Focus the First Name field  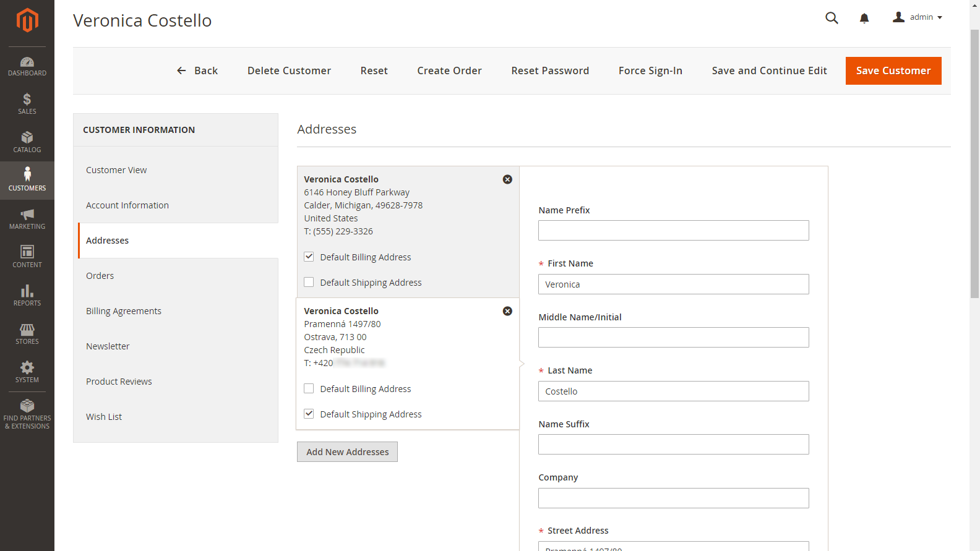click(674, 284)
